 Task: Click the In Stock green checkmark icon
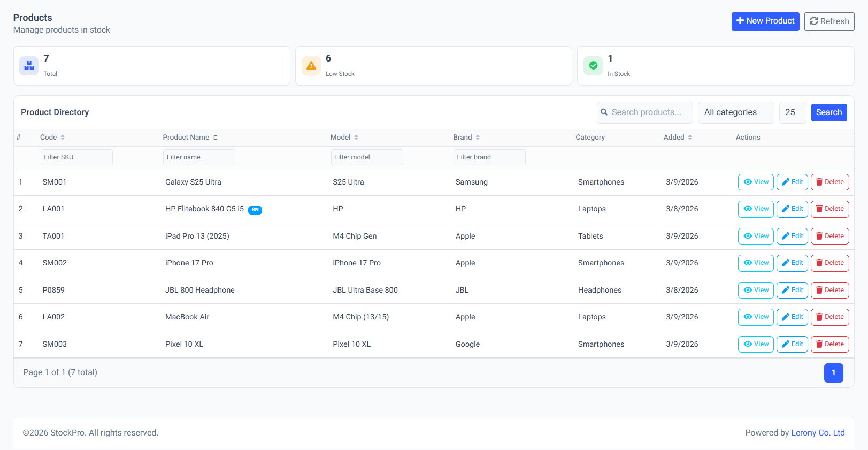[x=593, y=66]
